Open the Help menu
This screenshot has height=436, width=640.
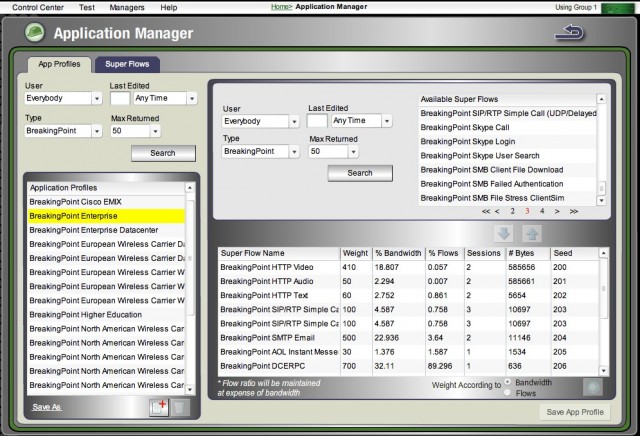point(169,7)
